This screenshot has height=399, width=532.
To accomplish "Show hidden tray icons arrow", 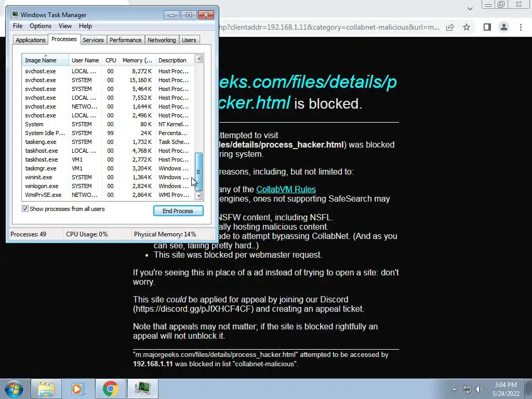I will [x=454, y=389].
